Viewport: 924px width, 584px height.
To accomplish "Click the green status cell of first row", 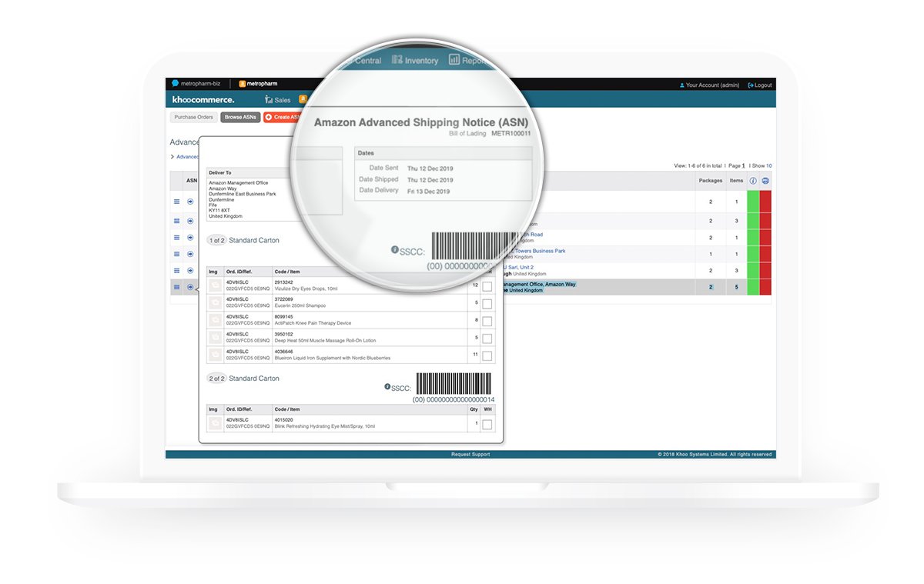I will (753, 202).
